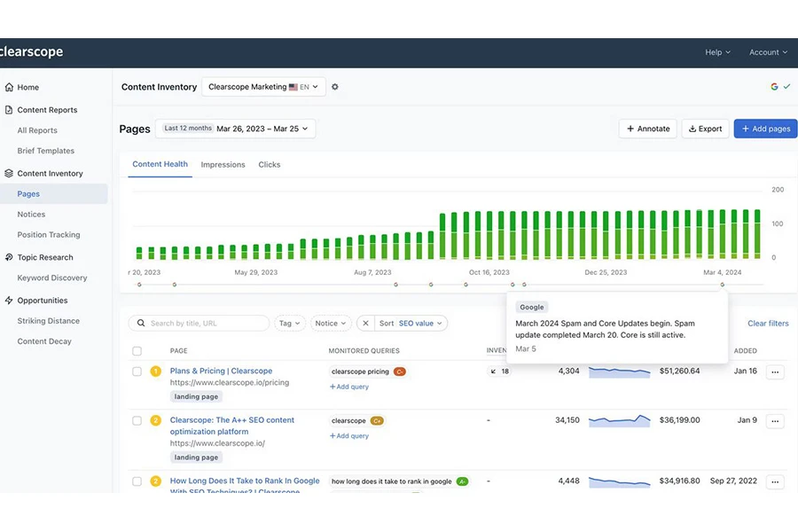Click the search magnifier icon
This screenshot has height=532, width=798.
point(141,324)
